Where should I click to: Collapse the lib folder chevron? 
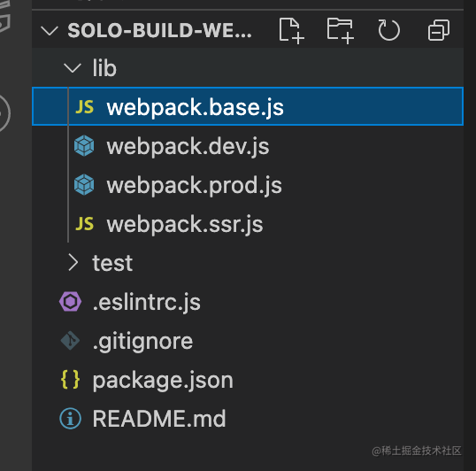coord(73,67)
